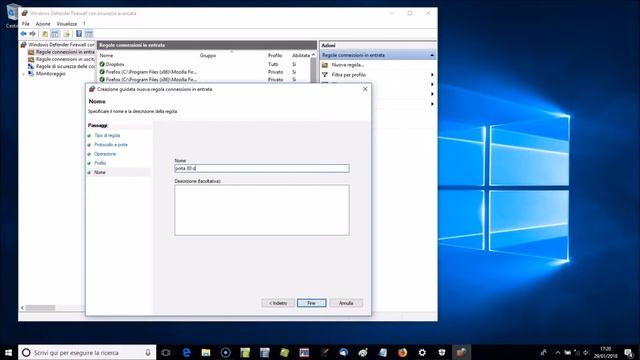Screen dimensions: 640x360
Task: Select the first Firefox rule row
Action: [204, 72]
